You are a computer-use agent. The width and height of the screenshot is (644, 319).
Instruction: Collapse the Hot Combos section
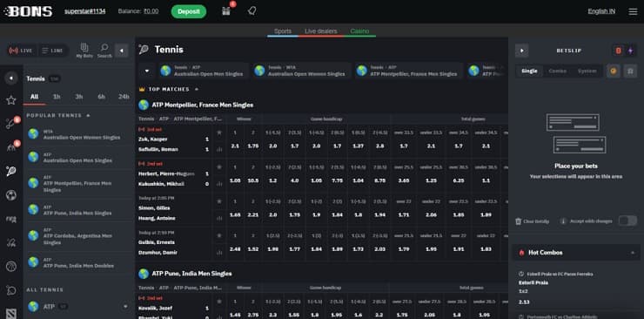(633, 253)
